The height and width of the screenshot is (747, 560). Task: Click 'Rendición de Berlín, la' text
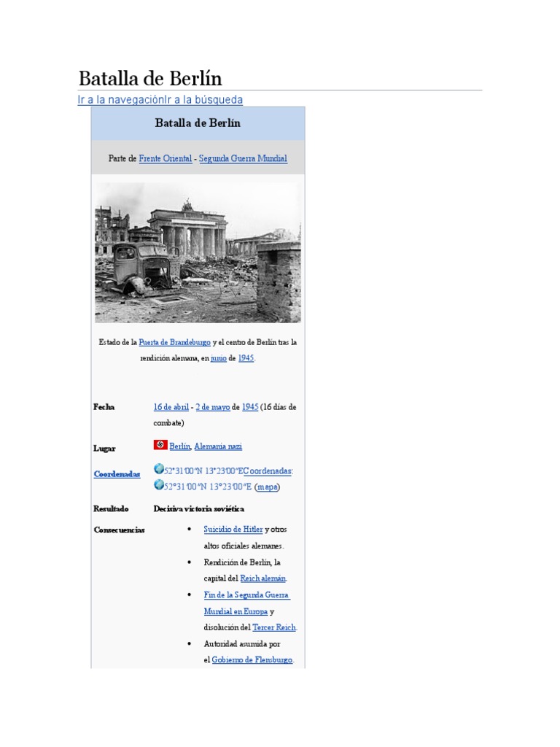click(242, 562)
